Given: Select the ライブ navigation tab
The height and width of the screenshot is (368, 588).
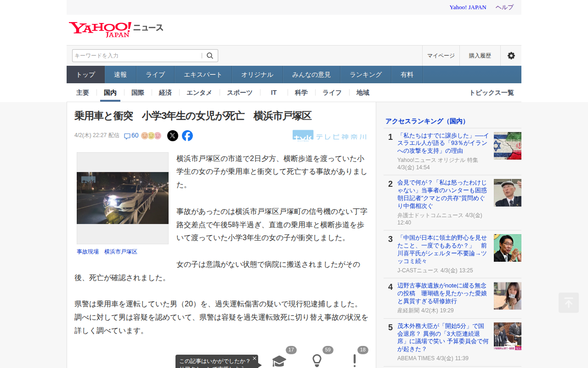Looking at the screenshot, I should coord(155,75).
